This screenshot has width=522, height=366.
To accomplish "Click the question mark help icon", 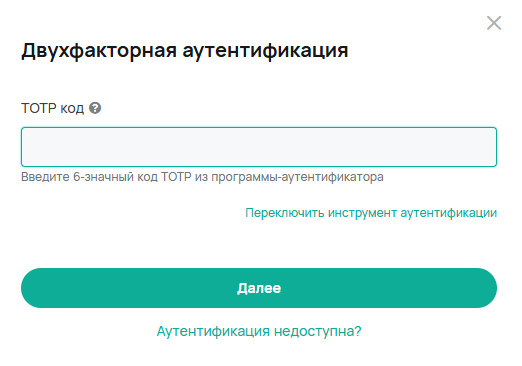I will click(x=95, y=108).
